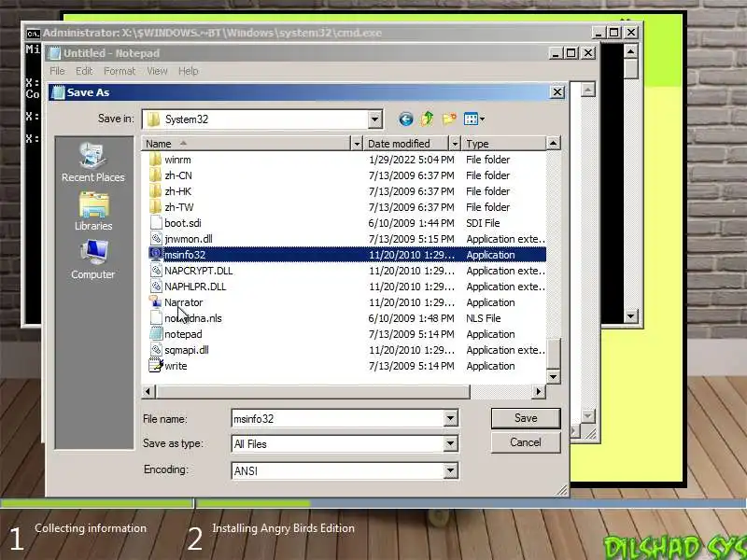Open the File name dropdown arrow
Viewport: 747px width, 560px height.
tap(450, 418)
